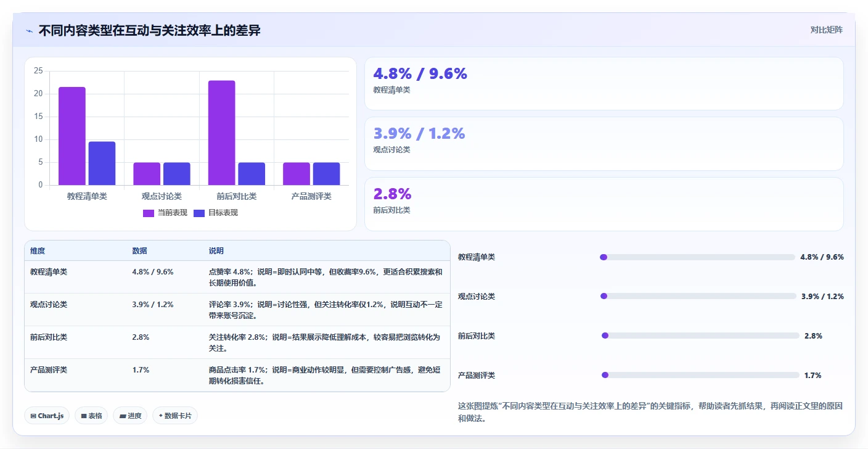Click the 前后对比类 chart axis label
The height and width of the screenshot is (449, 868).
coord(237,196)
